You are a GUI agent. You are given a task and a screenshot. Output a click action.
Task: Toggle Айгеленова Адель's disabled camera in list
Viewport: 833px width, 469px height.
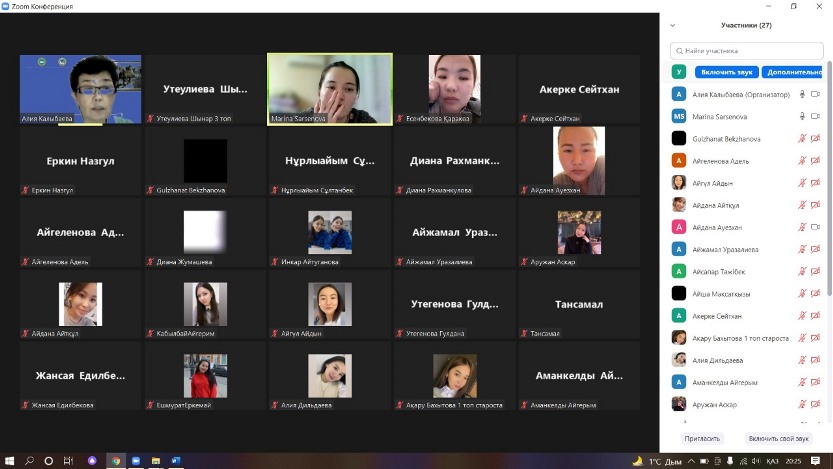click(815, 160)
